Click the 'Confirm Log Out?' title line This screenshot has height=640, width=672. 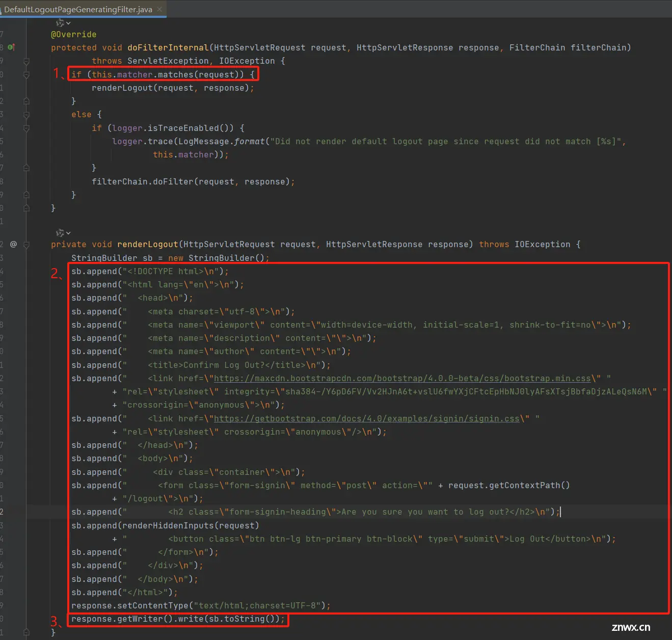click(x=201, y=365)
